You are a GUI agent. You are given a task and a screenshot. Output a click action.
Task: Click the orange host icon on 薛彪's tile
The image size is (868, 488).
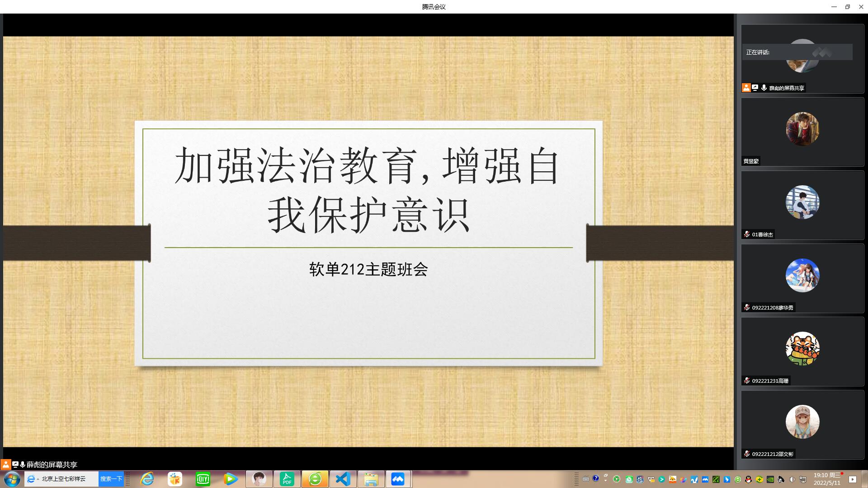(746, 88)
